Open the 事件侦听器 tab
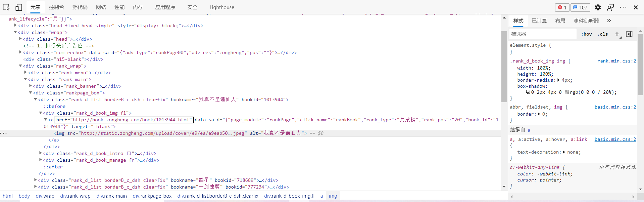 [x=586, y=21]
